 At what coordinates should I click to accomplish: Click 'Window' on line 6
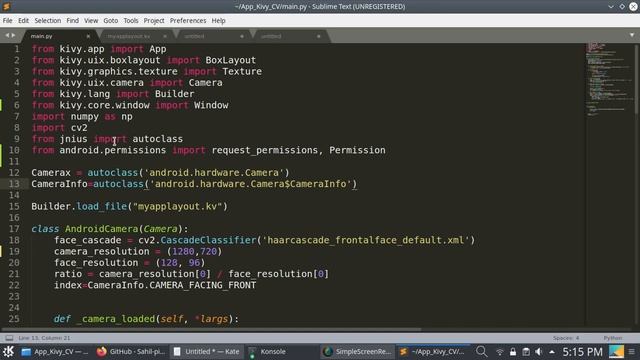click(211, 105)
